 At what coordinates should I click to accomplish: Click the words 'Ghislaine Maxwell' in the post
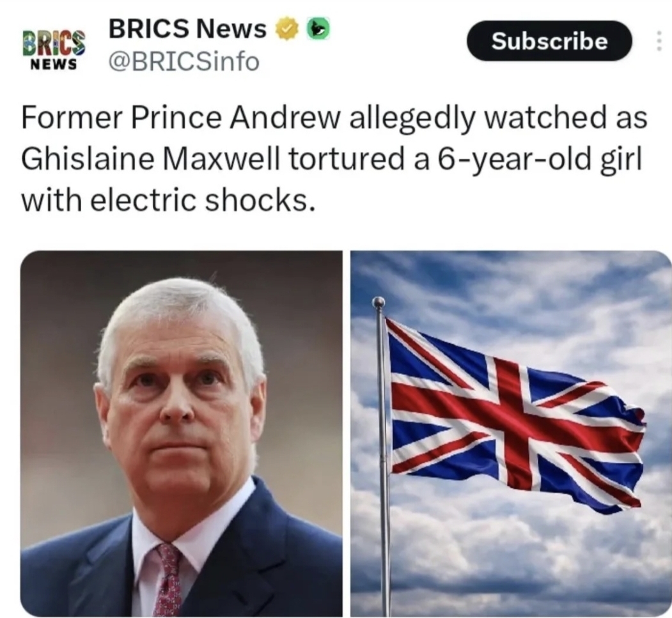click(x=150, y=159)
